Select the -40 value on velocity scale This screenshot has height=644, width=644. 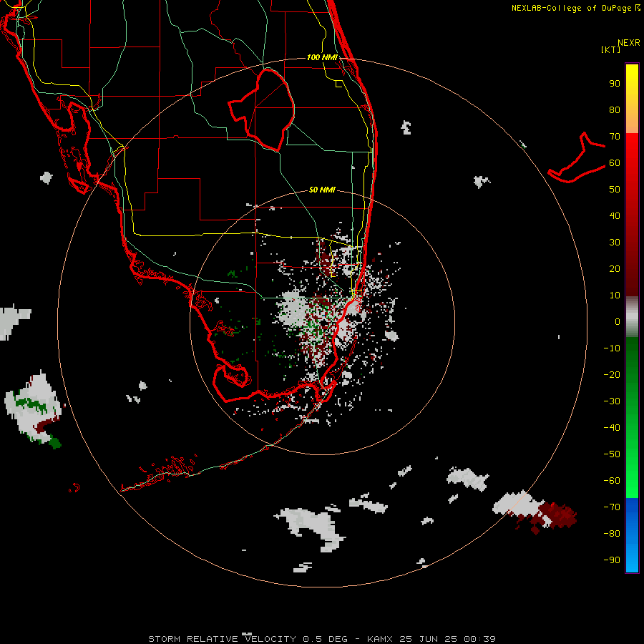(612, 428)
